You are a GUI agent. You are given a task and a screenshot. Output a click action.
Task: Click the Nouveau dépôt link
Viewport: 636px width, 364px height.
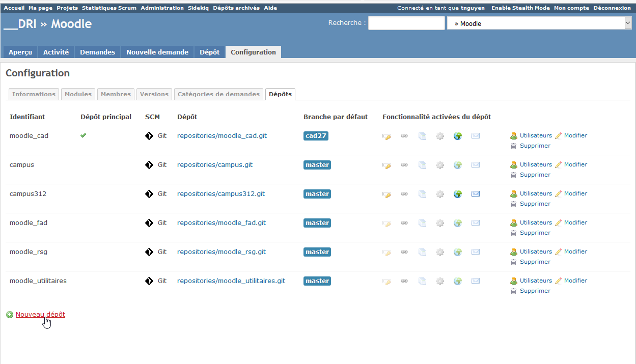click(40, 315)
